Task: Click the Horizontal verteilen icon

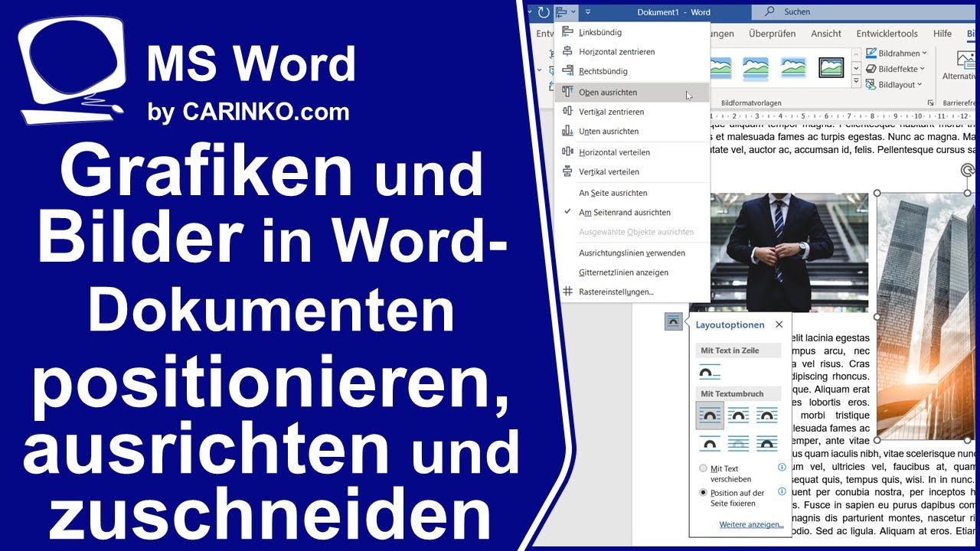Action: click(x=567, y=152)
